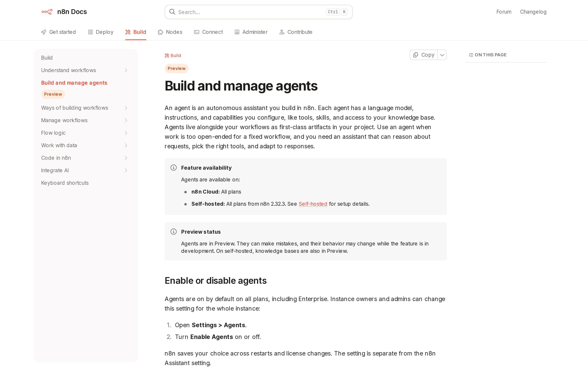
Task: Expand Code in n8n chevron
Action: (x=126, y=158)
